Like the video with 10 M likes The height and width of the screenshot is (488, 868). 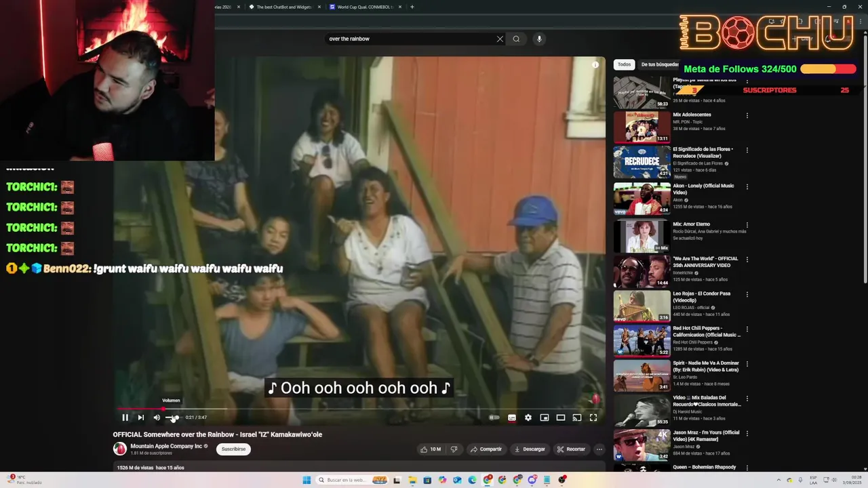pyautogui.click(x=431, y=449)
